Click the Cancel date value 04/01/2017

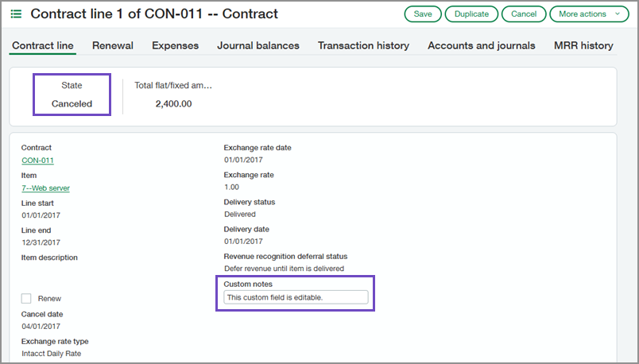pyautogui.click(x=42, y=326)
